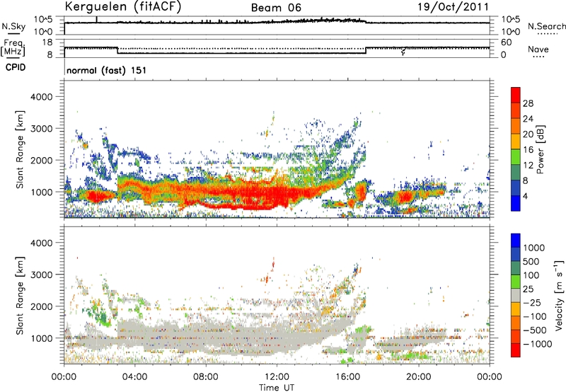Click the Nave legend label

[538, 49]
